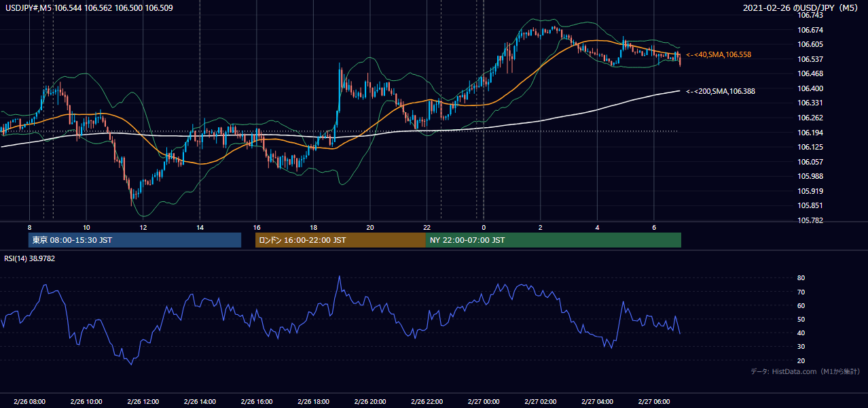Image resolution: width=868 pixels, height=408 pixels.
Task: Click the 2/26 12:00 time label
Action: (x=143, y=402)
